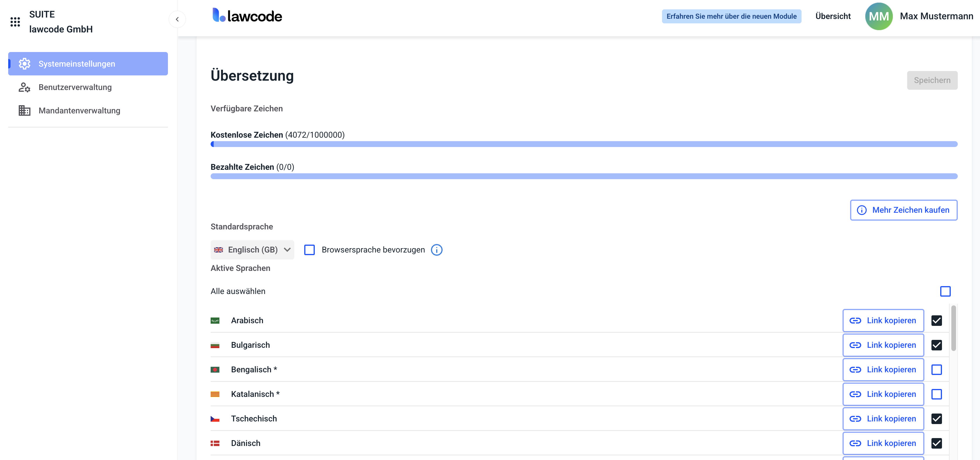The image size is (980, 460).
Task: Collapse the sidebar with the chevron
Action: coord(177,19)
